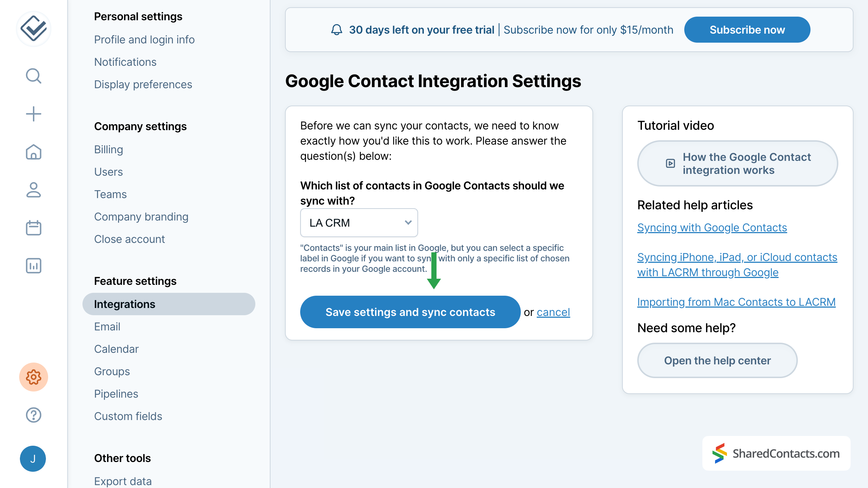Click the orange settings gear icon
This screenshot has height=488, width=868.
click(33, 377)
